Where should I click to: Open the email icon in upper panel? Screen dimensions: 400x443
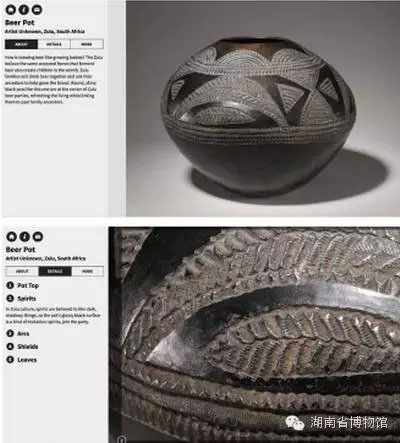(37, 9)
